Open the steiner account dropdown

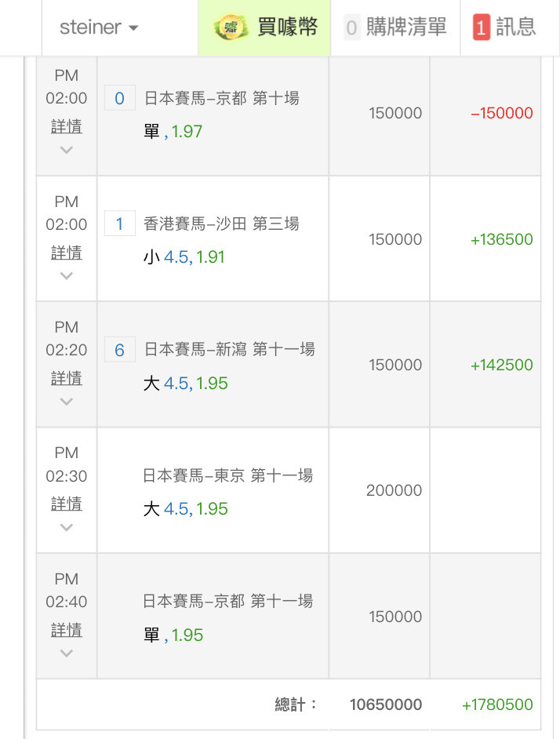(x=99, y=27)
